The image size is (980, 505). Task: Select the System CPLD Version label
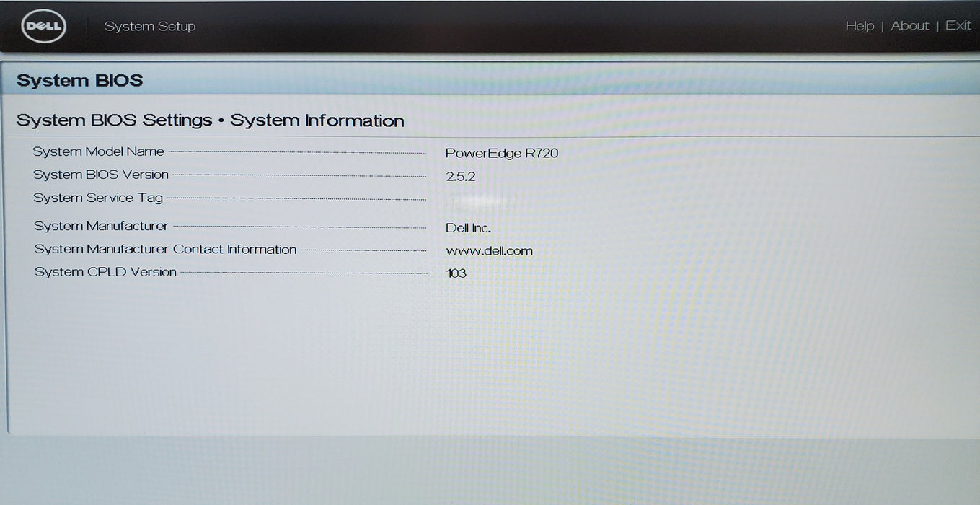tap(106, 272)
